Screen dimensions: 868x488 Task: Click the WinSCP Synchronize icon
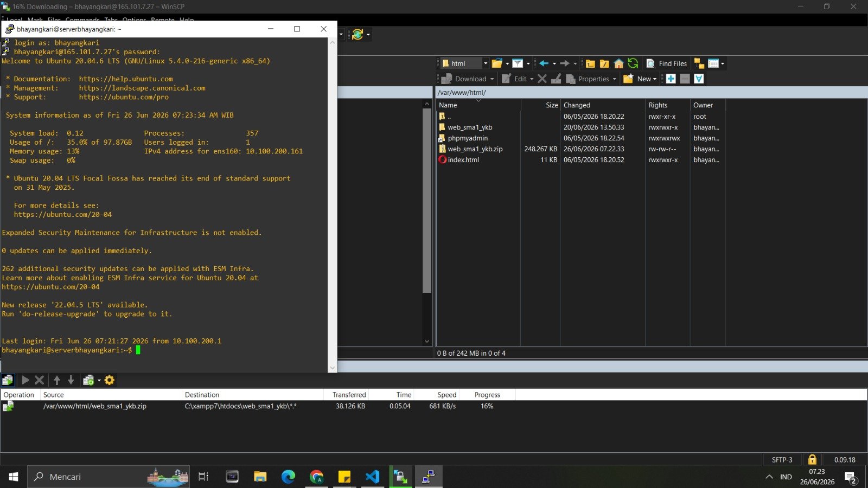[357, 35]
